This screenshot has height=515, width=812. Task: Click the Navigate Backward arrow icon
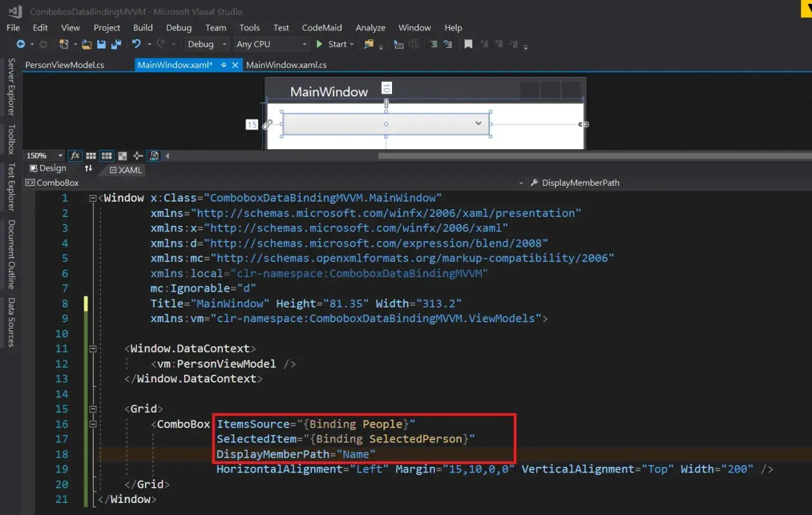(x=20, y=44)
